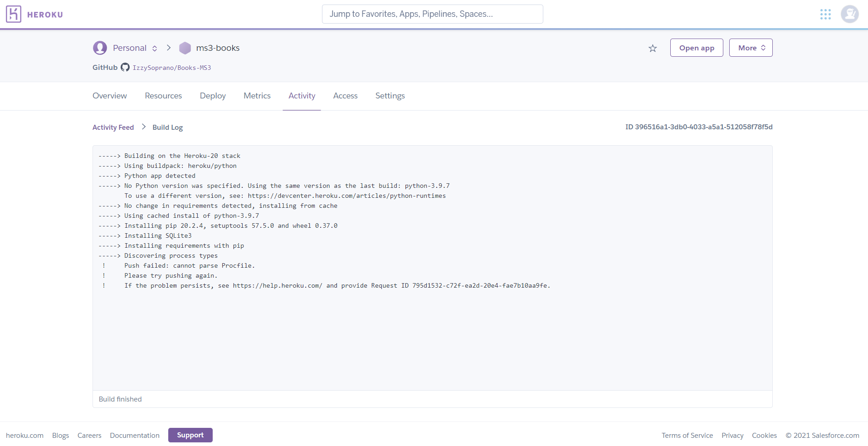
Task: Click the ms3-books hexagon app icon
Action: 185,48
